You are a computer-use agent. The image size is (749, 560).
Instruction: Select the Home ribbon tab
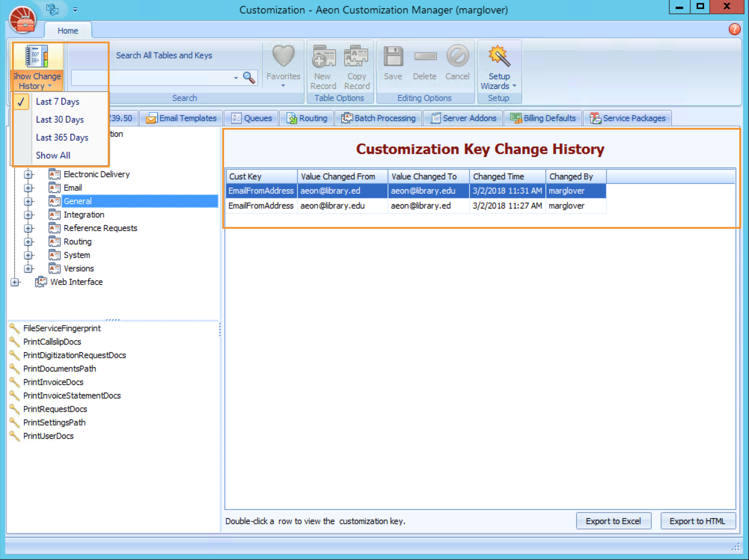(x=68, y=31)
